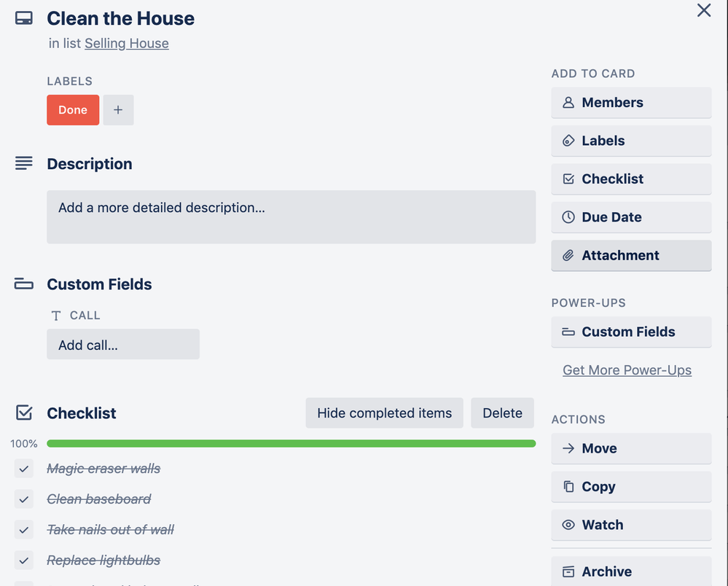Click the Custom Fields section icon

point(24,284)
